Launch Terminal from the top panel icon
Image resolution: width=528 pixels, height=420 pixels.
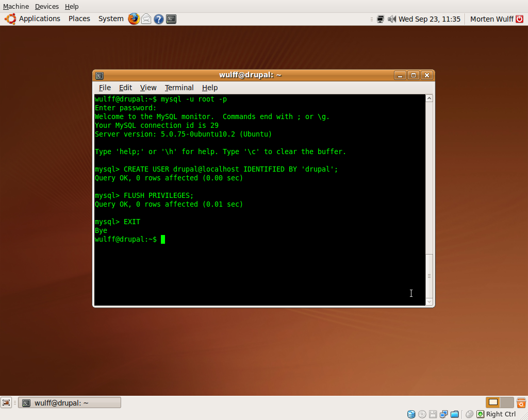pyautogui.click(x=171, y=19)
